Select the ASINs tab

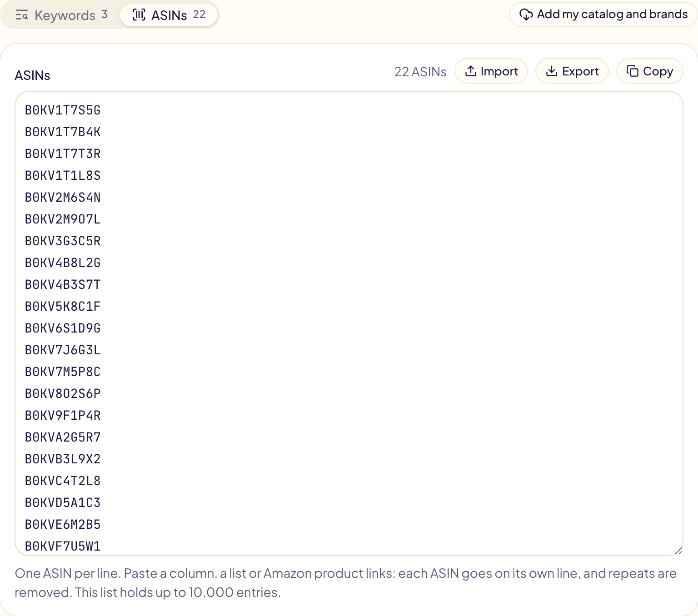[169, 15]
